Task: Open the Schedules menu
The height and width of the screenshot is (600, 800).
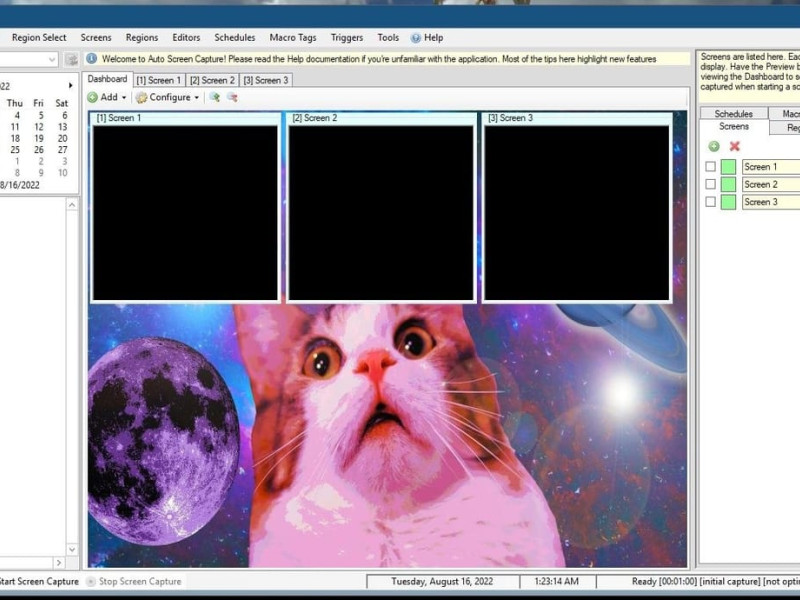Action: 235,38
